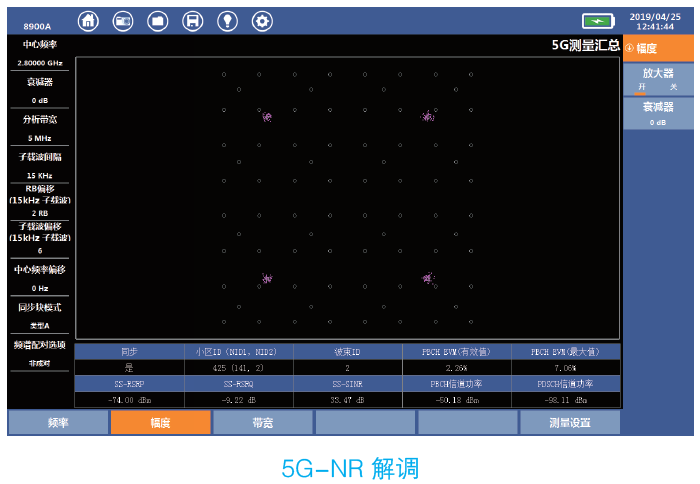Click the light bulb icon
This screenshot has height=484, width=700.
click(x=227, y=21)
